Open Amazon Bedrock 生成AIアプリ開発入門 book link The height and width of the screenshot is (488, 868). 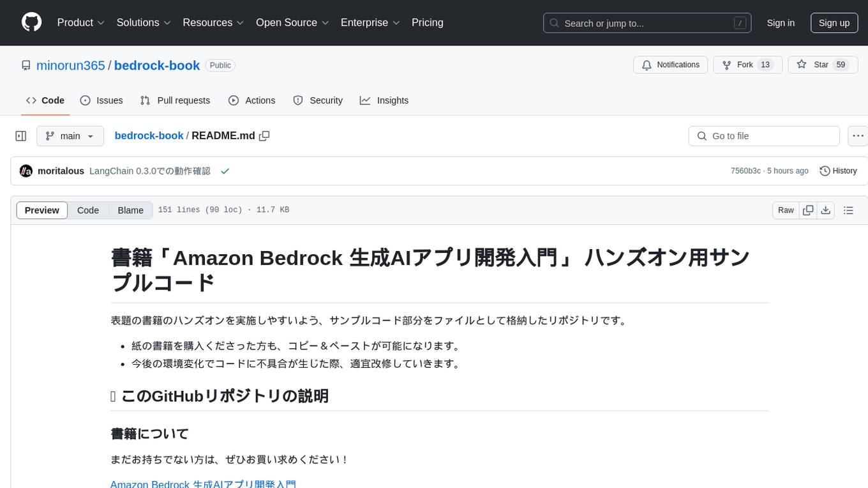(x=204, y=484)
